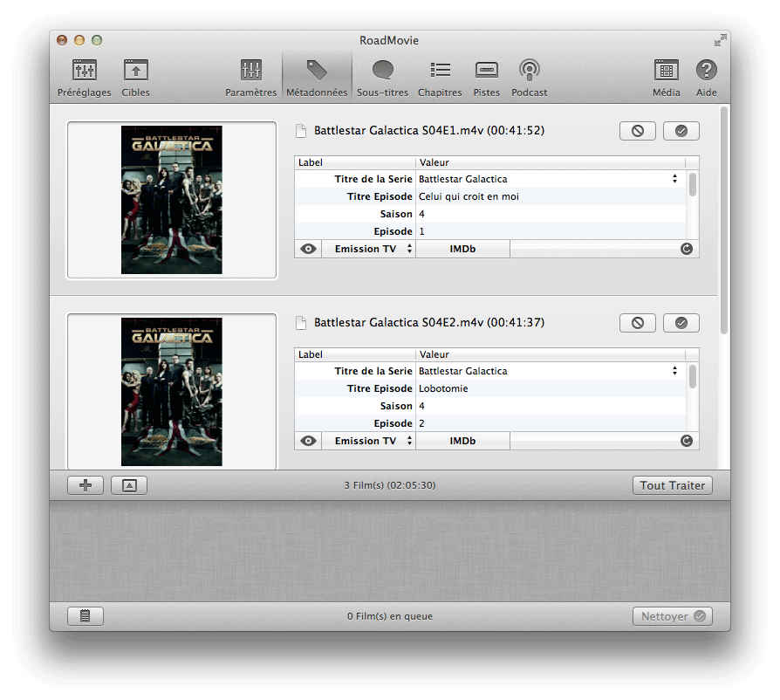
Task: Click the Tout Traiter button
Action: click(x=672, y=484)
